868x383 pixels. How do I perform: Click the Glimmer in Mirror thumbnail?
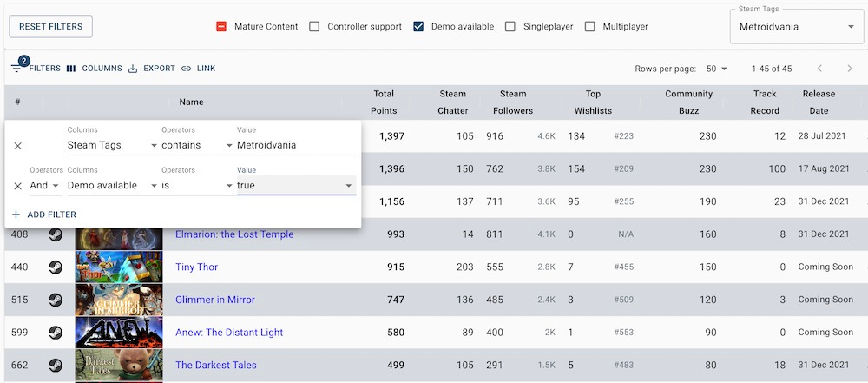(119, 300)
